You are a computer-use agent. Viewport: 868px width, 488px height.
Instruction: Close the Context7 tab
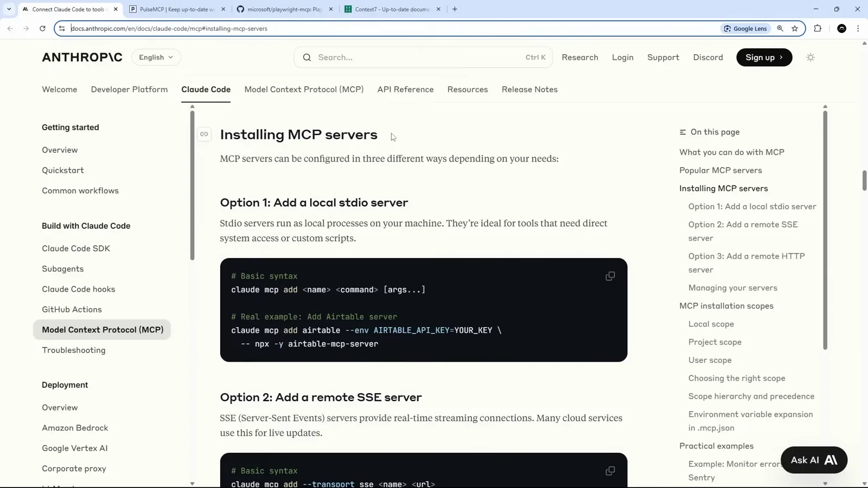pyautogui.click(x=438, y=9)
